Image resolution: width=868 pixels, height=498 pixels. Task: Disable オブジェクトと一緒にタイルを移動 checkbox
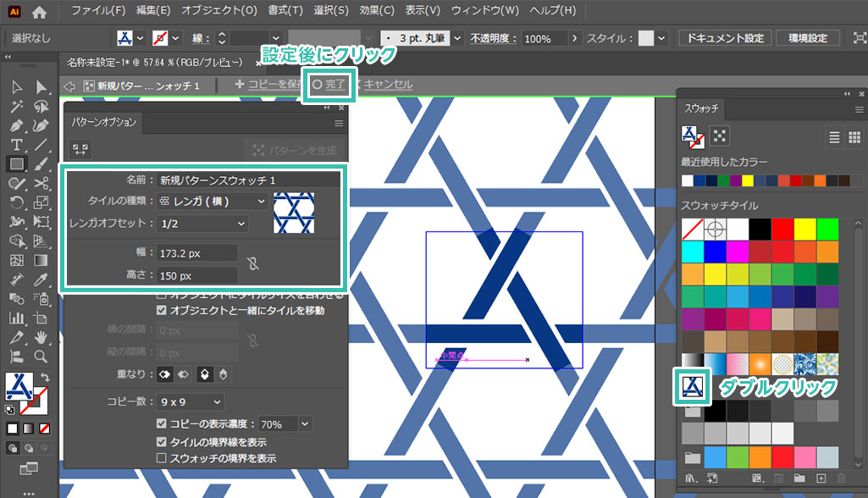coord(163,311)
